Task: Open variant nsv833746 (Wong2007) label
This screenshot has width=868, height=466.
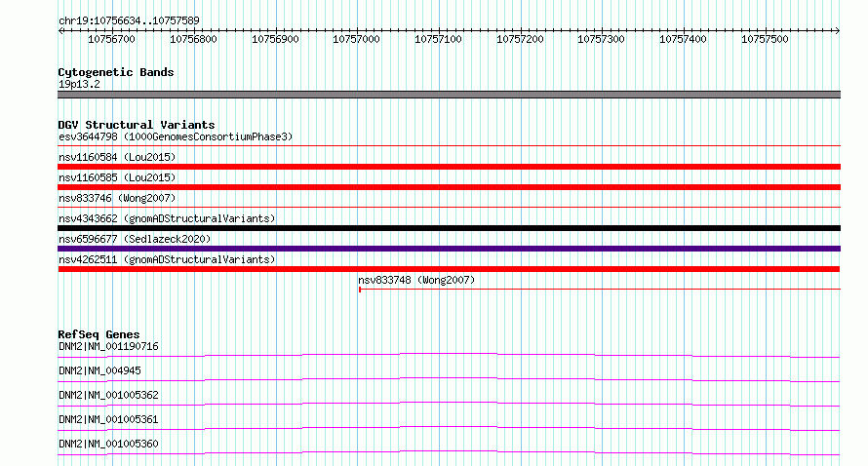Action: pyautogui.click(x=117, y=198)
